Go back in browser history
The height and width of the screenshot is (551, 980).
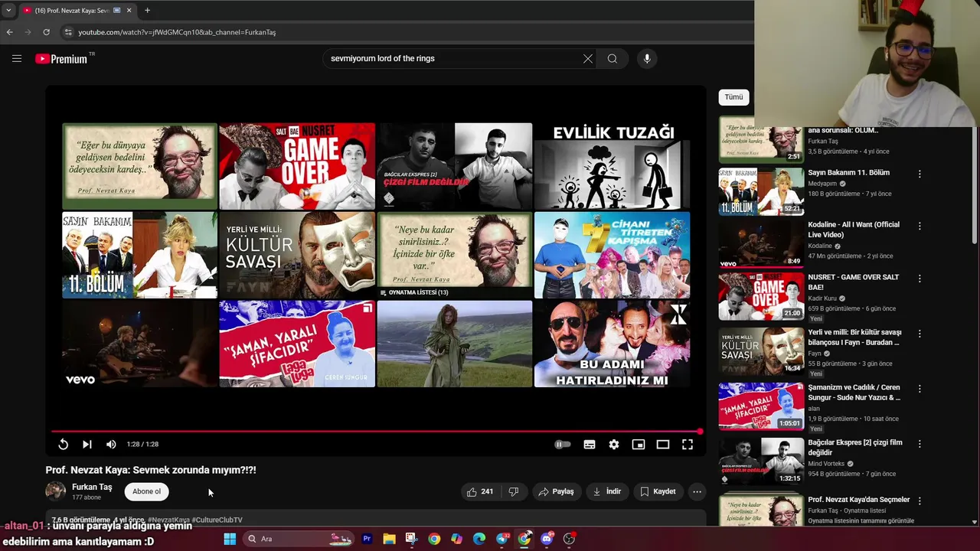pos(9,32)
